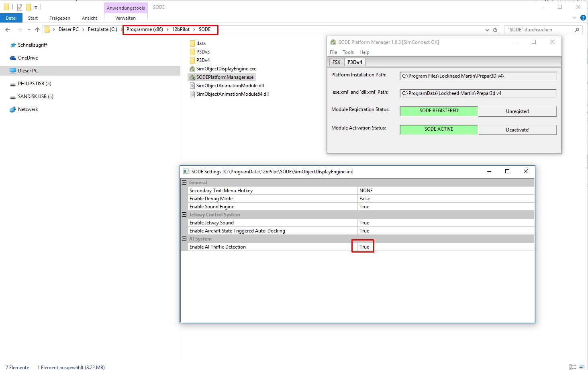Switch to details view layout
The image size is (588, 370).
(573, 367)
